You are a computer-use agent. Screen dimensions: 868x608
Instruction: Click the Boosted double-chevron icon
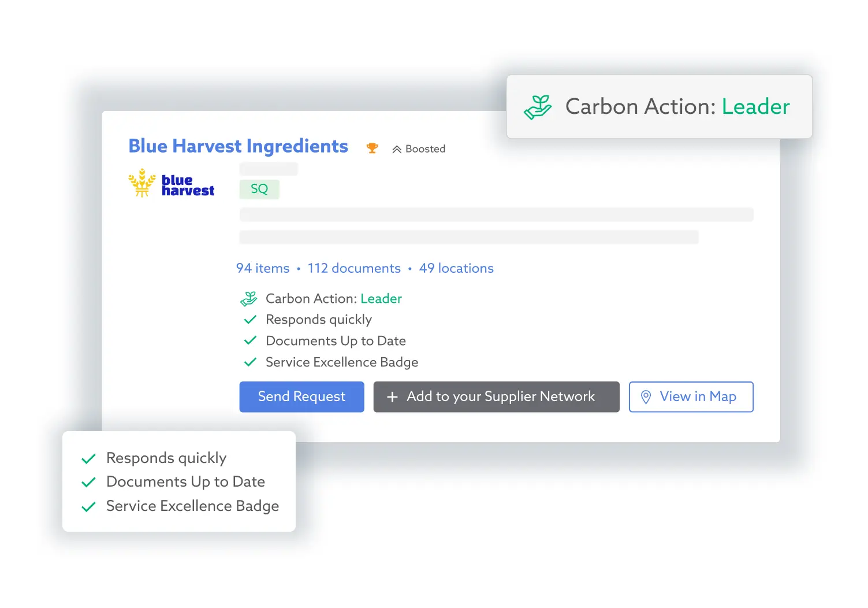(x=397, y=150)
